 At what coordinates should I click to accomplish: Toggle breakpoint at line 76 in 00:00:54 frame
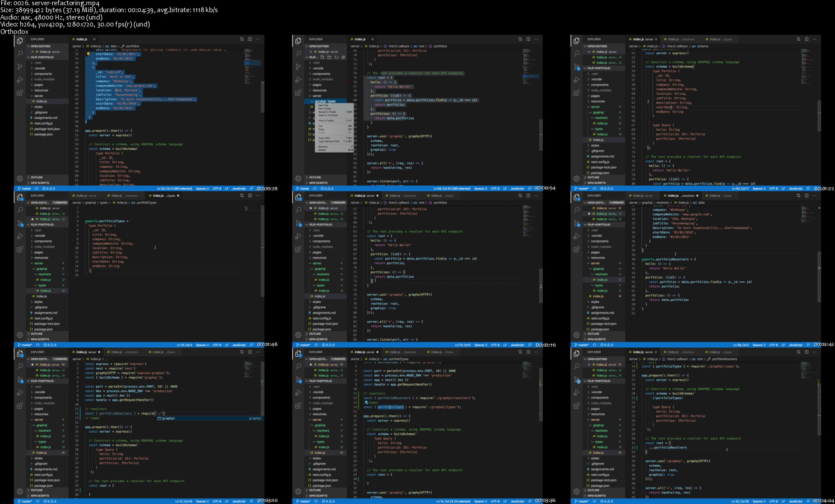349,82
